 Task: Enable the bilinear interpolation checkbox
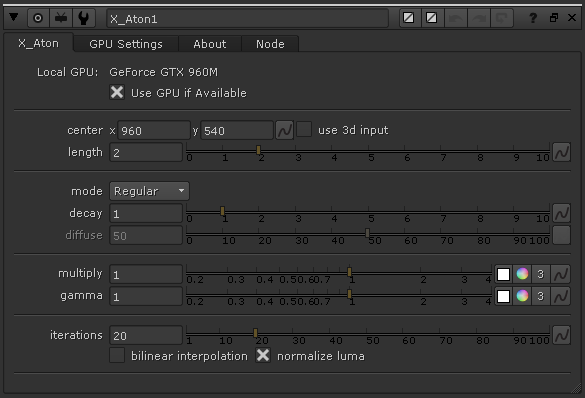(x=117, y=355)
